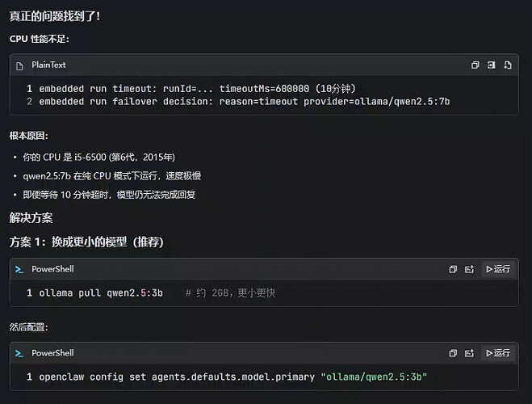The height and width of the screenshot is (404, 532).
Task: Click the save-to-file icon in PlainText block
Action: [508, 65]
